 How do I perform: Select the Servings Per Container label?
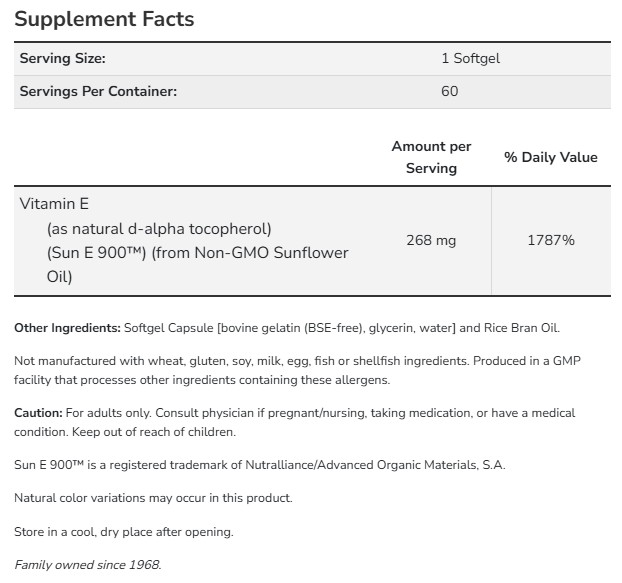pos(98,92)
